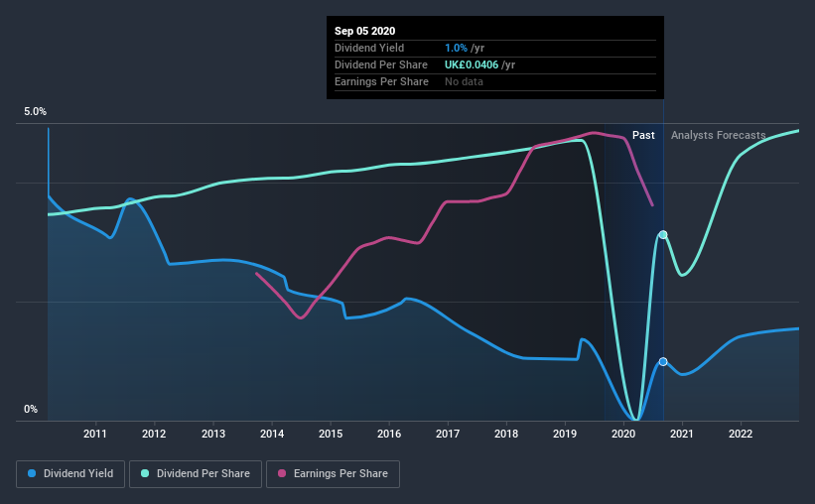Select the teal dividend per share data marker
This screenshot has width=815, height=504.
point(663,235)
